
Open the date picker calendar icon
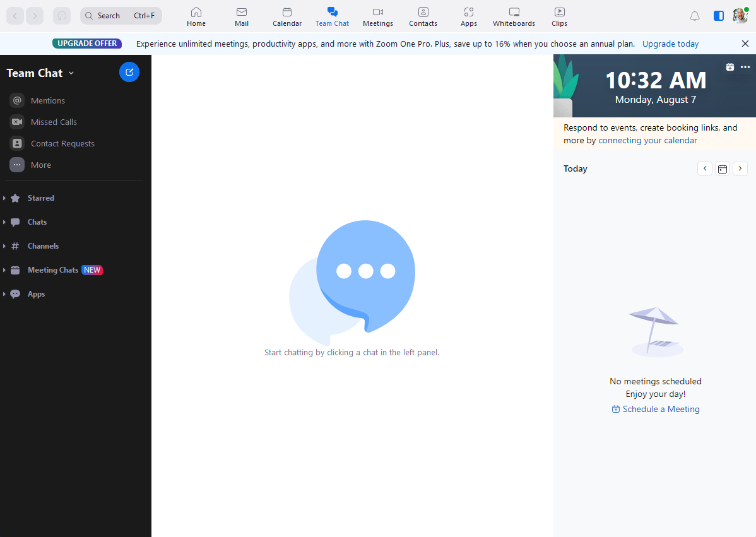point(723,168)
